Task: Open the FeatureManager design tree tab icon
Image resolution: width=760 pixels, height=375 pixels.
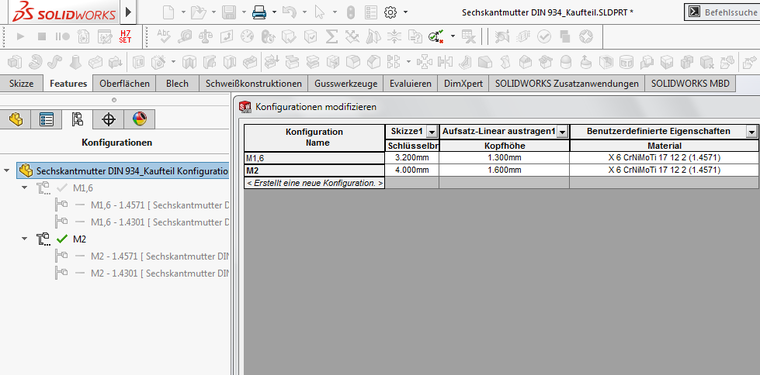Action: (x=17, y=119)
